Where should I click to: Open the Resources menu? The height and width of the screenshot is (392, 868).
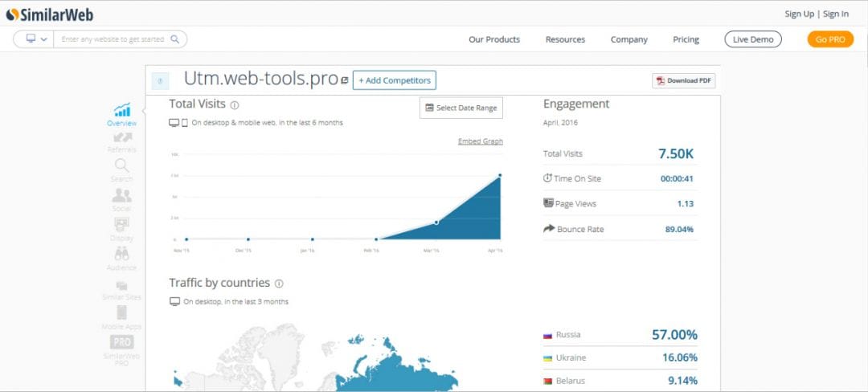click(x=565, y=39)
